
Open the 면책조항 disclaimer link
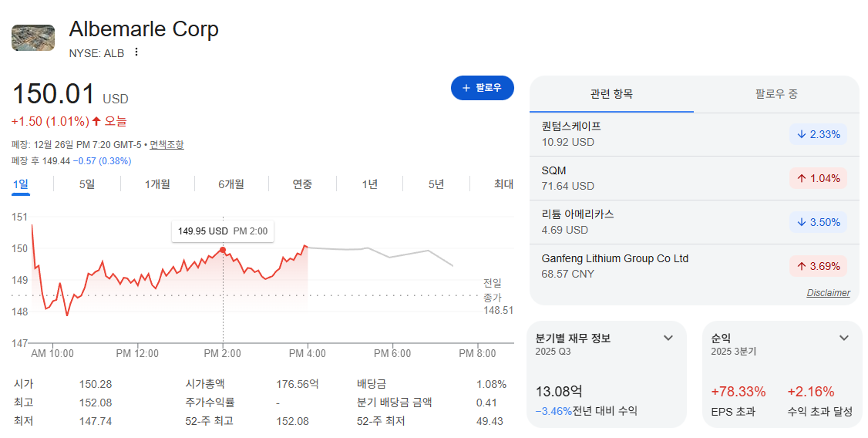coord(167,145)
